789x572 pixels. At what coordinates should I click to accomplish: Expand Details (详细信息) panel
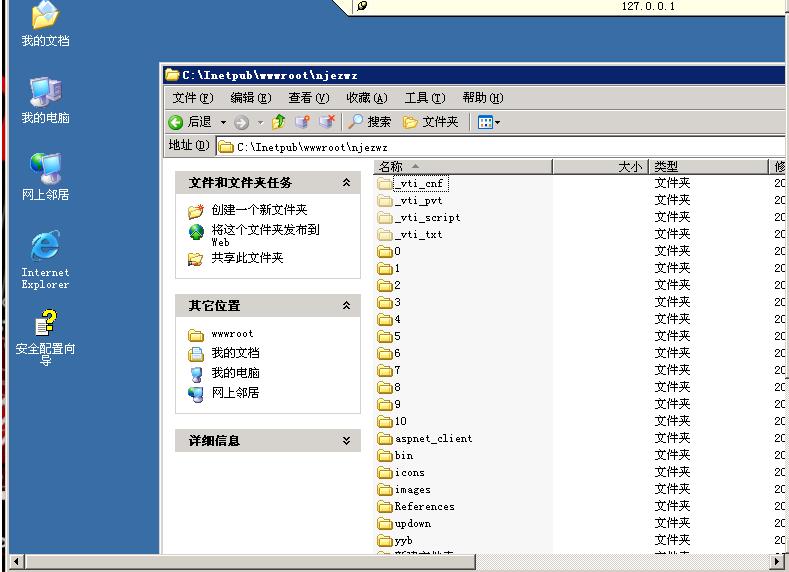pos(346,441)
